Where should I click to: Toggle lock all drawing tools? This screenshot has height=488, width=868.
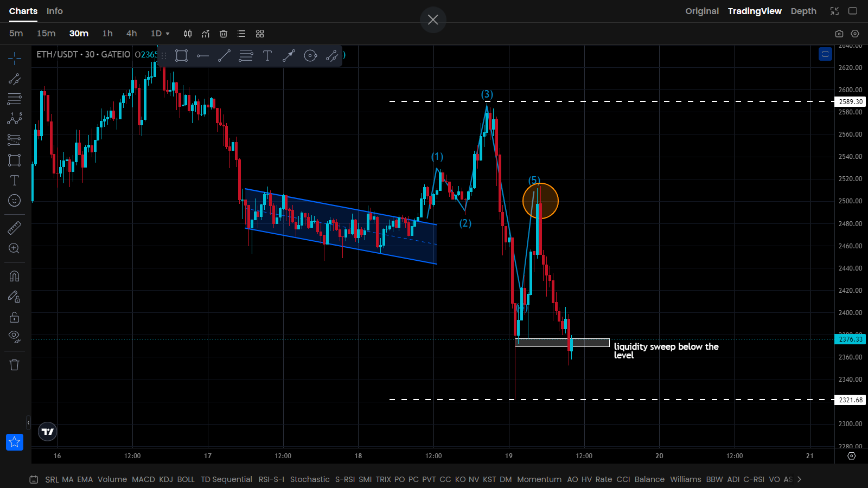click(x=15, y=317)
